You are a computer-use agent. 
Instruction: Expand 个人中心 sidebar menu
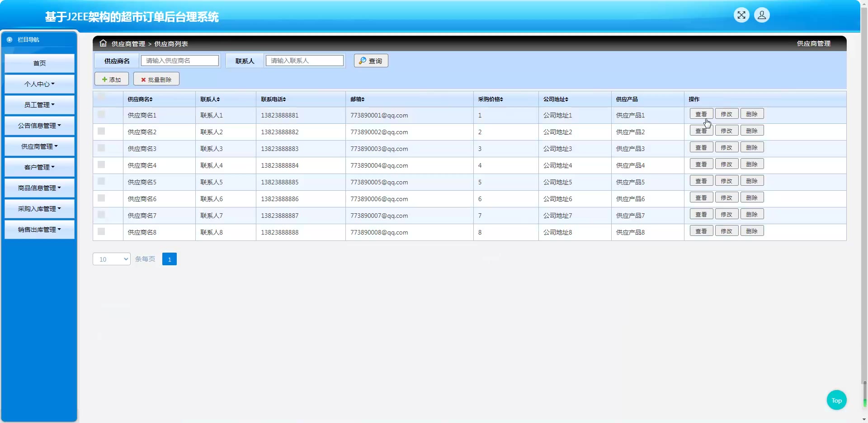39,84
